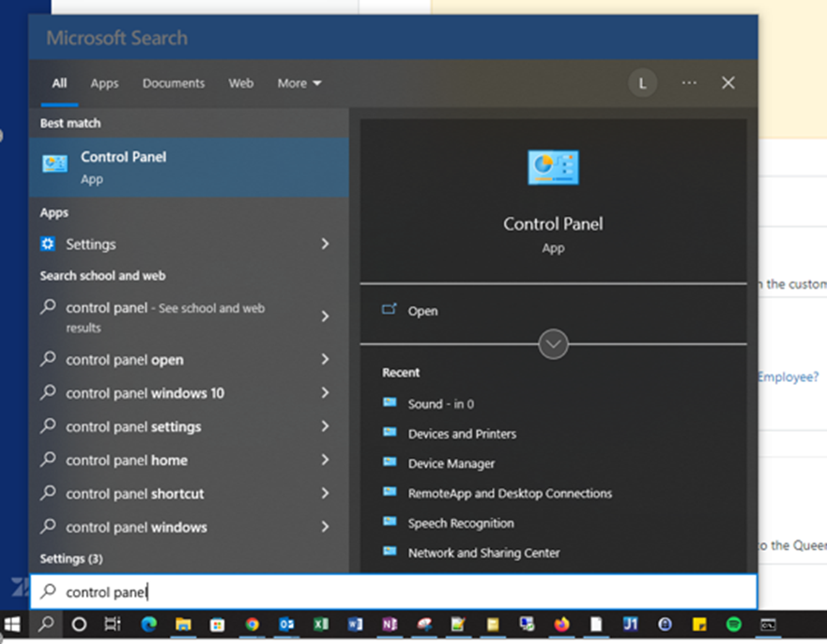This screenshot has width=827, height=644.
Task: Open Outlook from the taskbar
Action: [286, 624]
